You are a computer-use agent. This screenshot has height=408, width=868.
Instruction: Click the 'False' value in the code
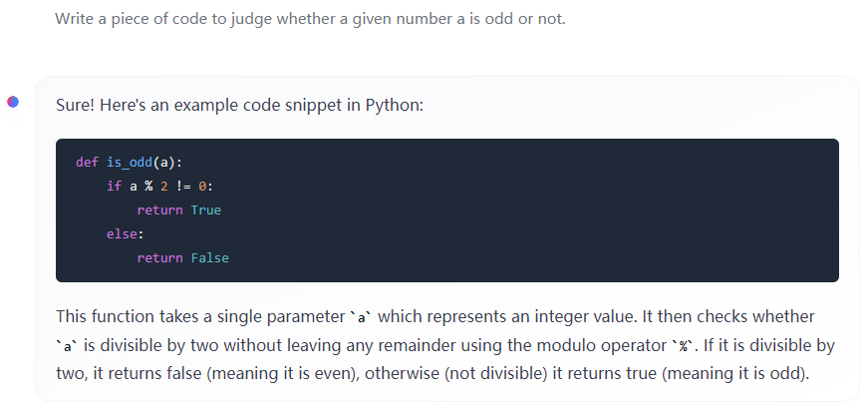(x=210, y=257)
